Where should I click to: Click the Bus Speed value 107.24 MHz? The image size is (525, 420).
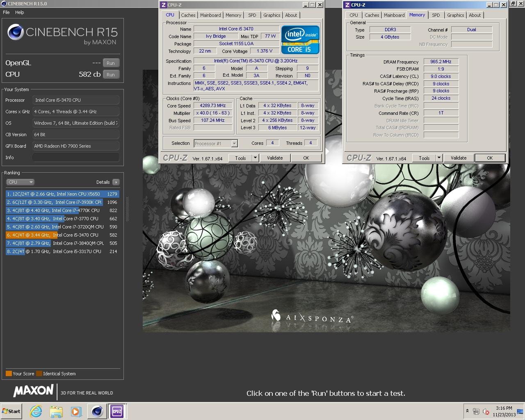tap(213, 120)
